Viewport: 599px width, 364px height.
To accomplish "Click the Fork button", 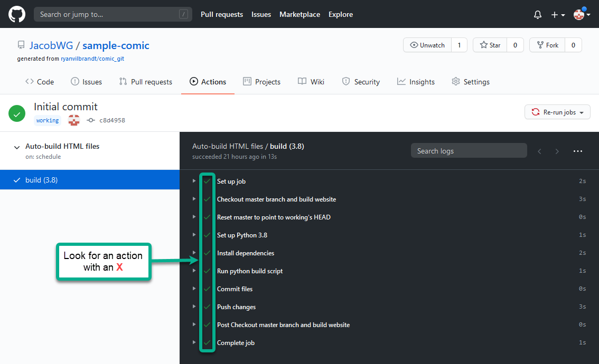I will 547,45.
